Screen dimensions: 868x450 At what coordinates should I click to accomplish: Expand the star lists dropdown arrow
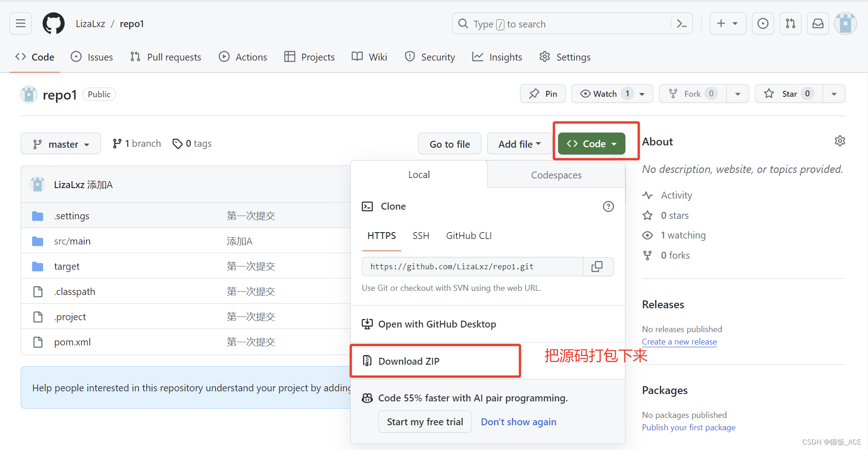point(834,94)
